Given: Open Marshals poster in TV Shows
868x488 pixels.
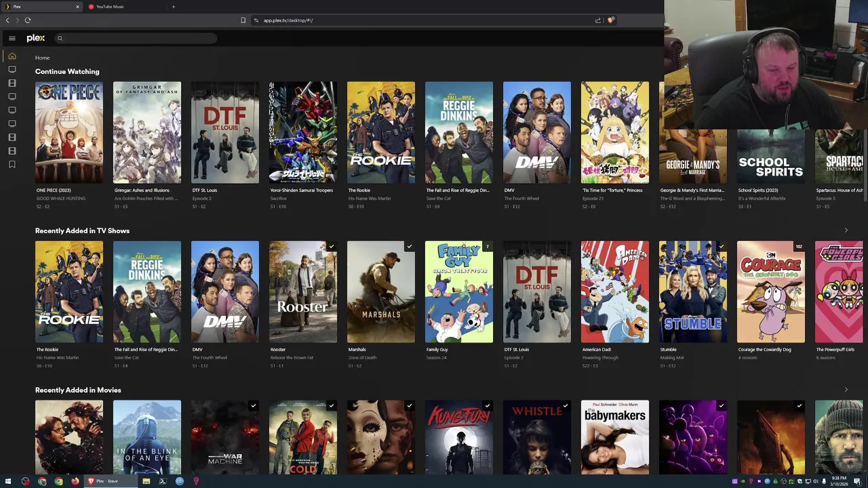Looking at the screenshot, I should [381, 291].
